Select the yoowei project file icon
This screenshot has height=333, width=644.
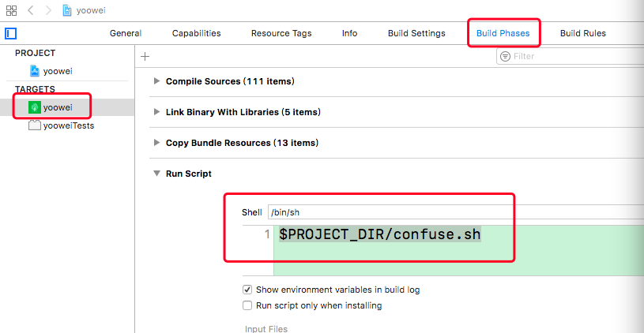(x=35, y=70)
